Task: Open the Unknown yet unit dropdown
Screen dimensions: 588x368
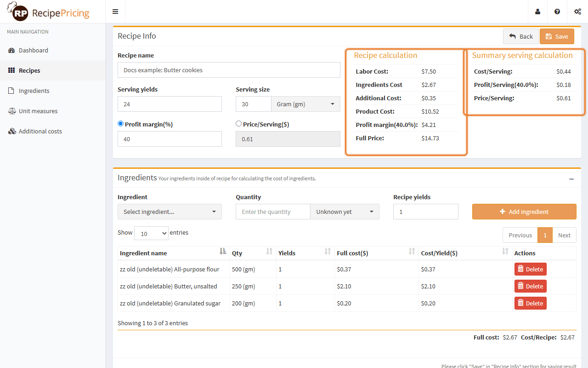Action: pyautogui.click(x=345, y=212)
